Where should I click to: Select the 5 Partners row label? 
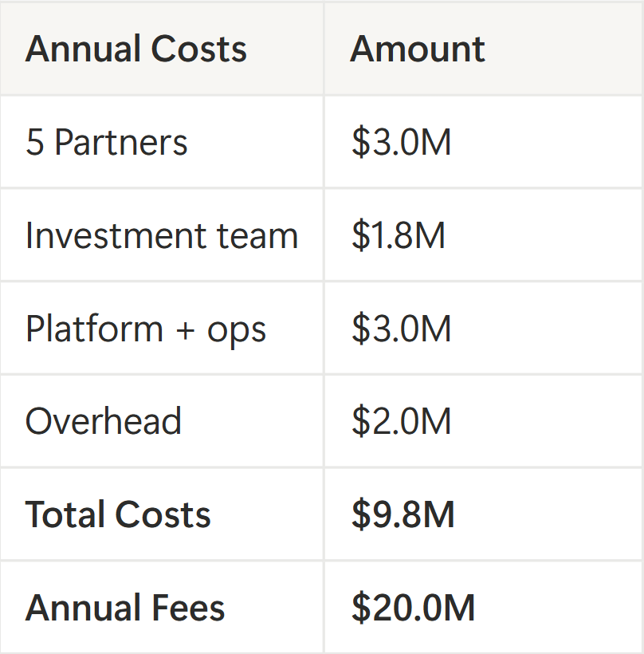tap(107, 143)
